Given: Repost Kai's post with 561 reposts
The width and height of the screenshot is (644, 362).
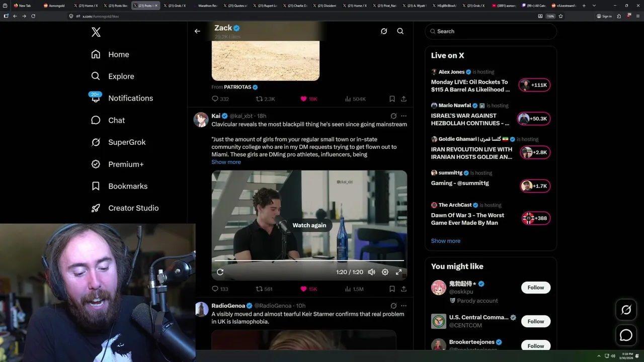Looking at the screenshot, I should pos(264,289).
